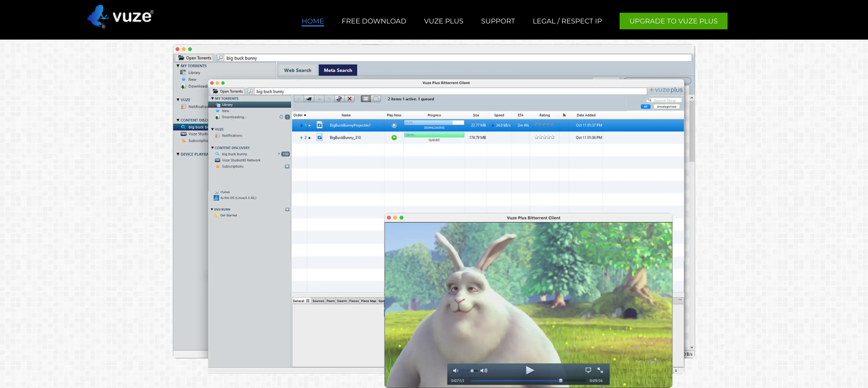
Task: Rate BigBuckBunny_310 using its stars
Action: 545,137
